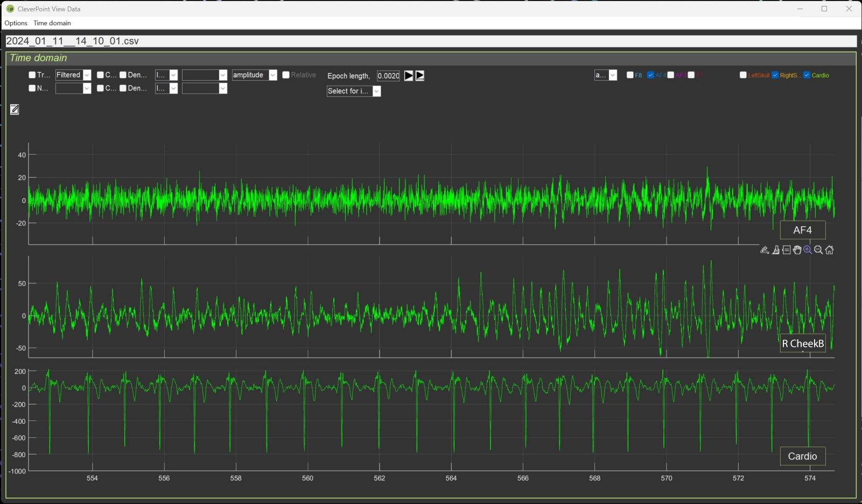Open the Time domain menu
This screenshot has height=504, width=862.
pyautogui.click(x=52, y=23)
